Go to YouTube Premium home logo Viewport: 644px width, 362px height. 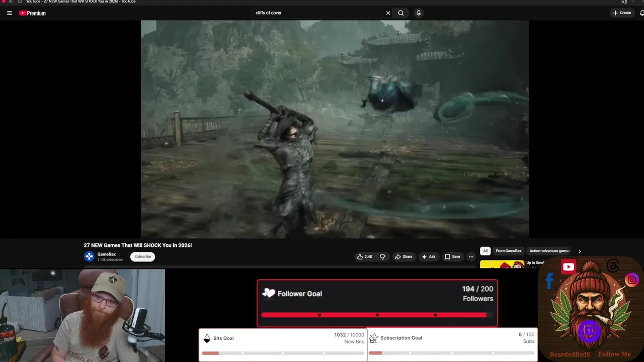click(x=32, y=13)
